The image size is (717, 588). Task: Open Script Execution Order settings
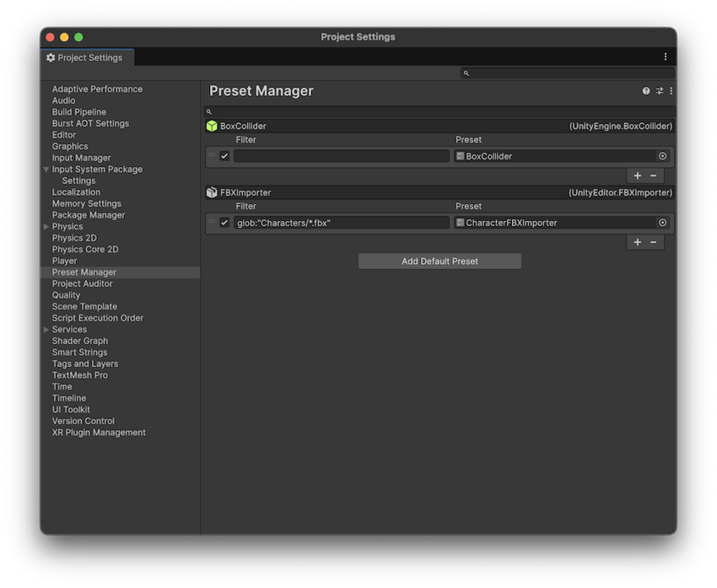(98, 318)
